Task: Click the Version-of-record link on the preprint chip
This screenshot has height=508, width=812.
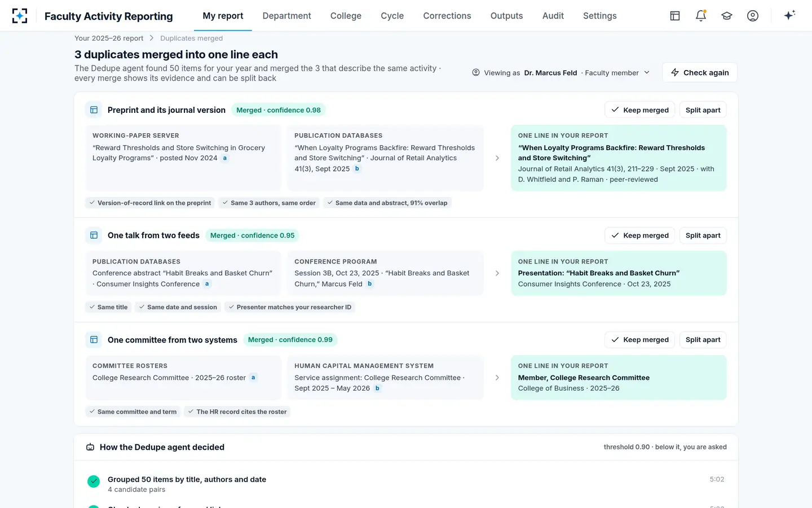Action: point(150,203)
